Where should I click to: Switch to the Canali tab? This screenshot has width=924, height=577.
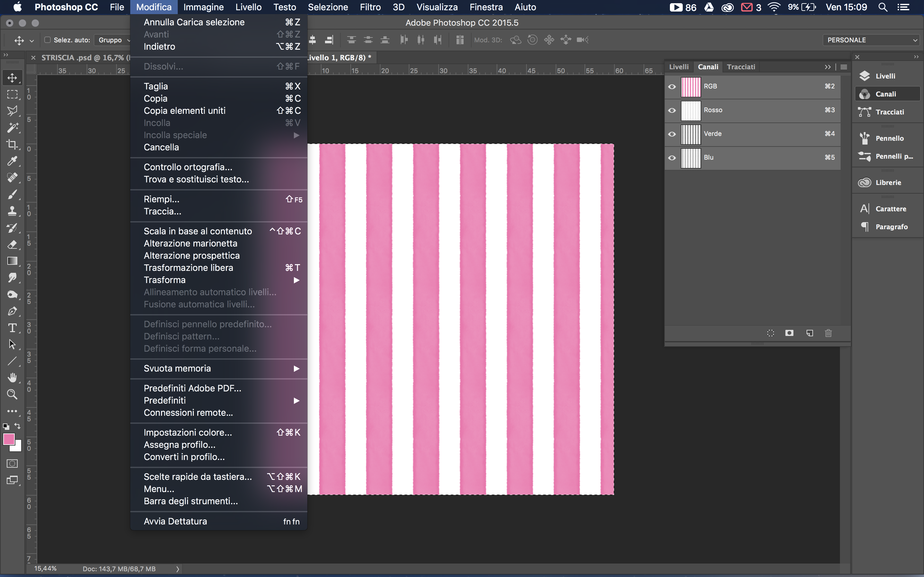tap(708, 66)
